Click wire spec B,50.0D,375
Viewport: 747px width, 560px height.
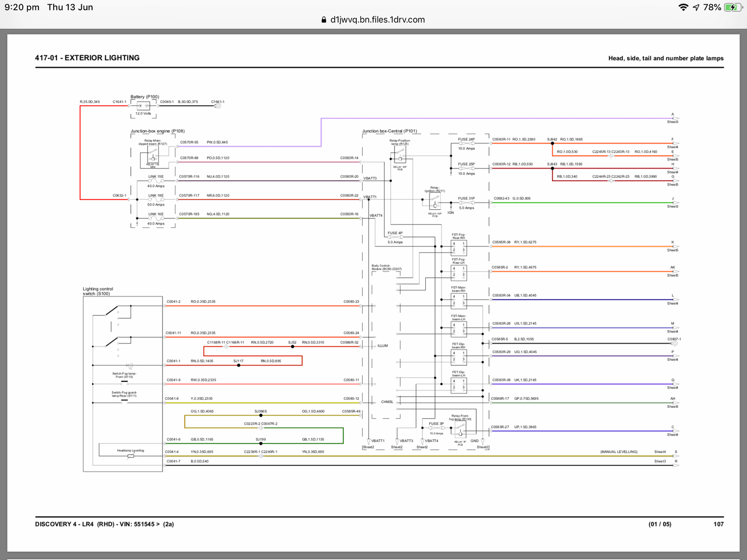point(188,102)
